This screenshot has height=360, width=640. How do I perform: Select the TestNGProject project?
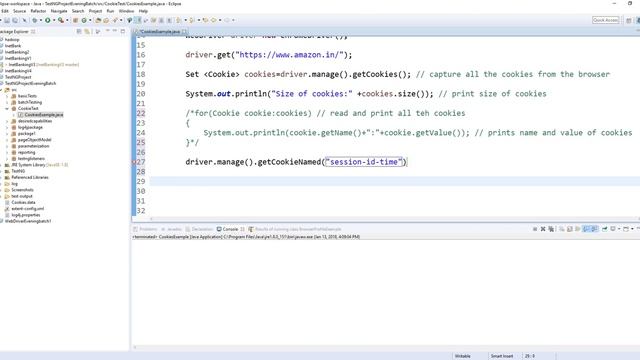[x=18, y=77]
